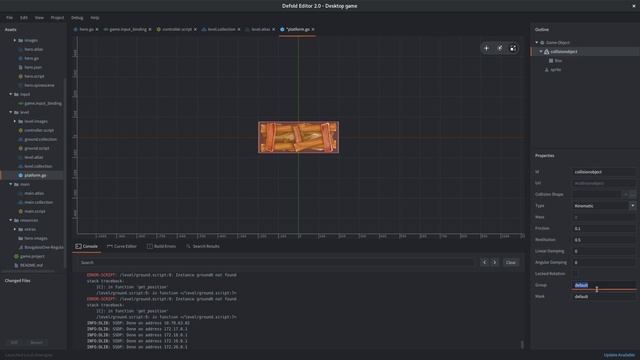
Task: Toggle the Locked Rotation checkbox
Action: pyautogui.click(x=576, y=274)
